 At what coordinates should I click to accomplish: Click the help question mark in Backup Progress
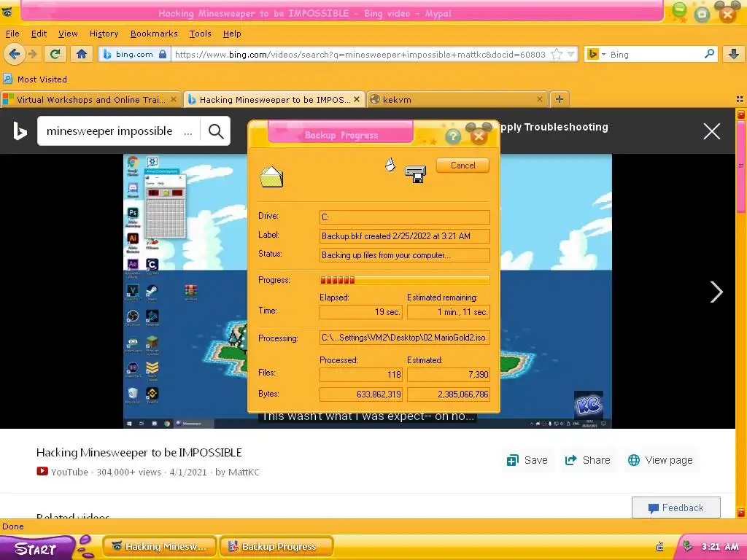click(x=453, y=136)
